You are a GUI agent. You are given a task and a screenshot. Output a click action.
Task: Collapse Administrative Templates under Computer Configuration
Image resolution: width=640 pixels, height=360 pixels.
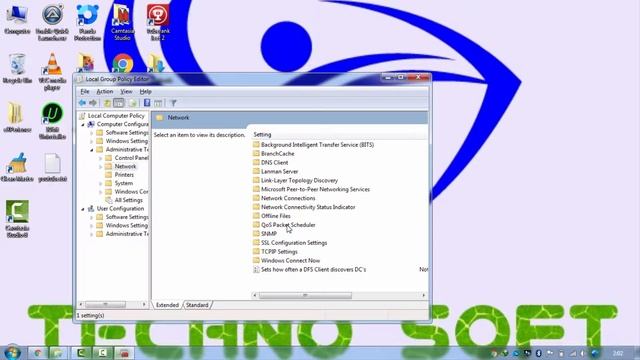[92, 150]
